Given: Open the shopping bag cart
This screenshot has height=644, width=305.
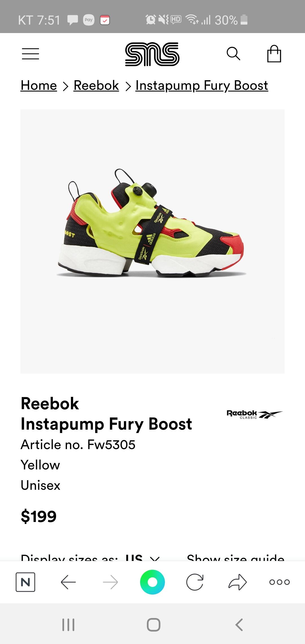Looking at the screenshot, I should 274,54.
